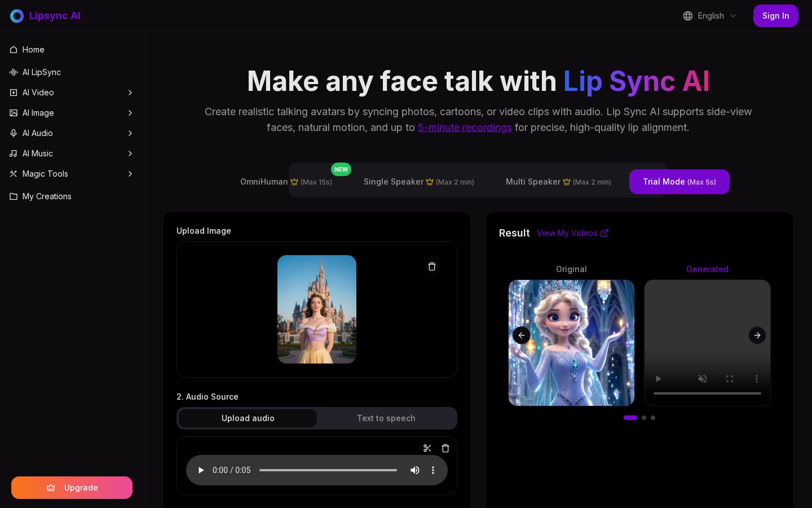
Task: Play the uploaded audio clip
Action: click(x=201, y=470)
